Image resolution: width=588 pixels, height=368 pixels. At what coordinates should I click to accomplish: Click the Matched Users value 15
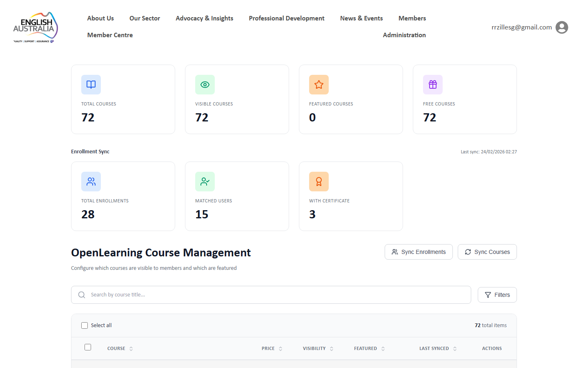pos(202,214)
